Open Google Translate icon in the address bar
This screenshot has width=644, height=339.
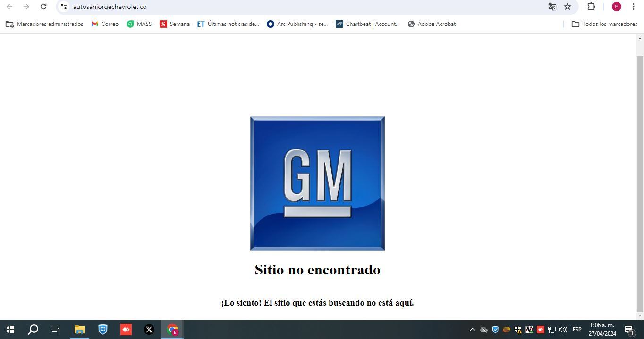point(551,7)
